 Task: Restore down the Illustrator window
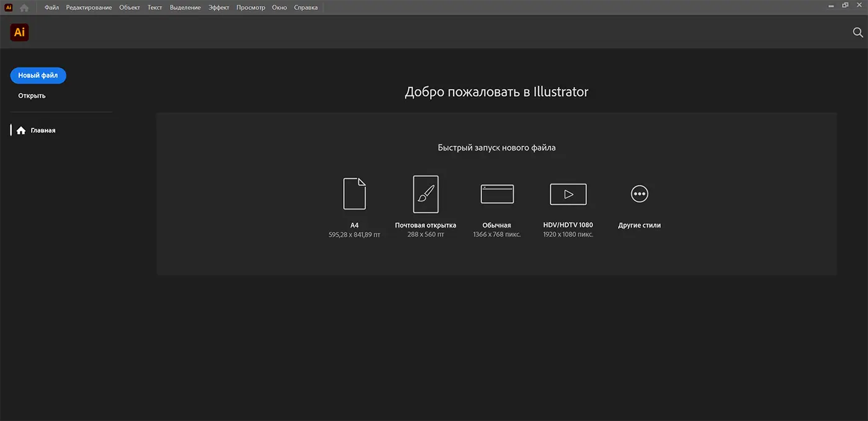tap(845, 5)
